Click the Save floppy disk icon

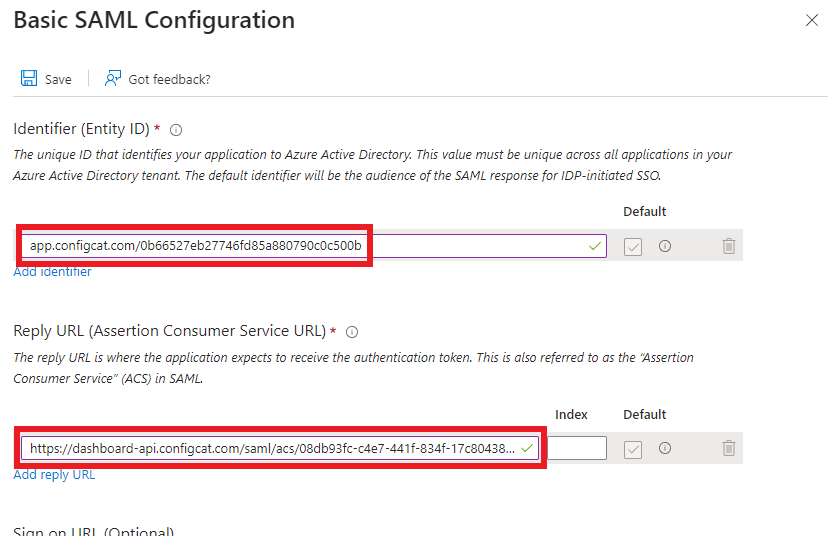(x=29, y=79)
